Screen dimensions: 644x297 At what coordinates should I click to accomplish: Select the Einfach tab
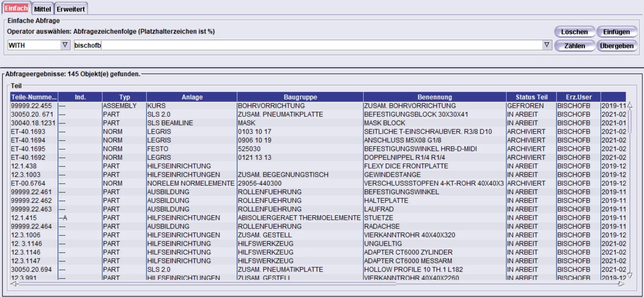[16, 8]
